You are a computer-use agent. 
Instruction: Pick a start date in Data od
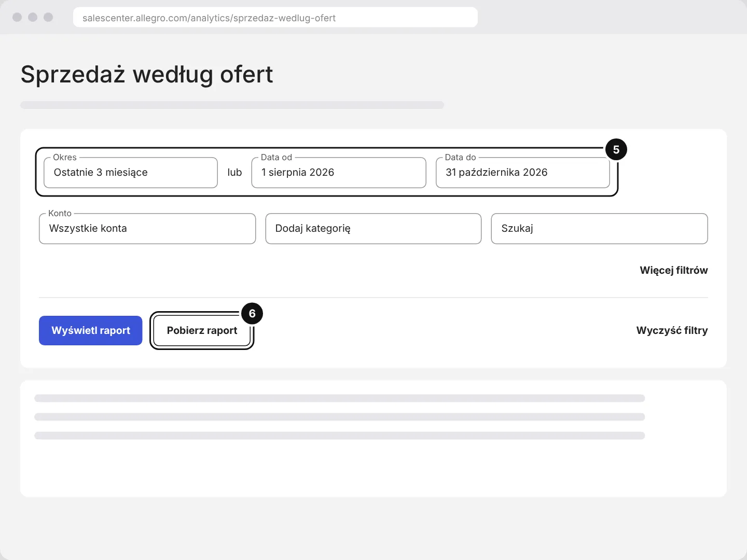[x=339, y=173]
